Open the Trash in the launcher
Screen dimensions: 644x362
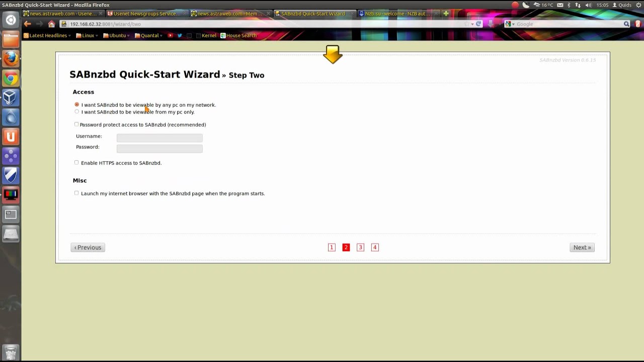(x=11, y=351)
